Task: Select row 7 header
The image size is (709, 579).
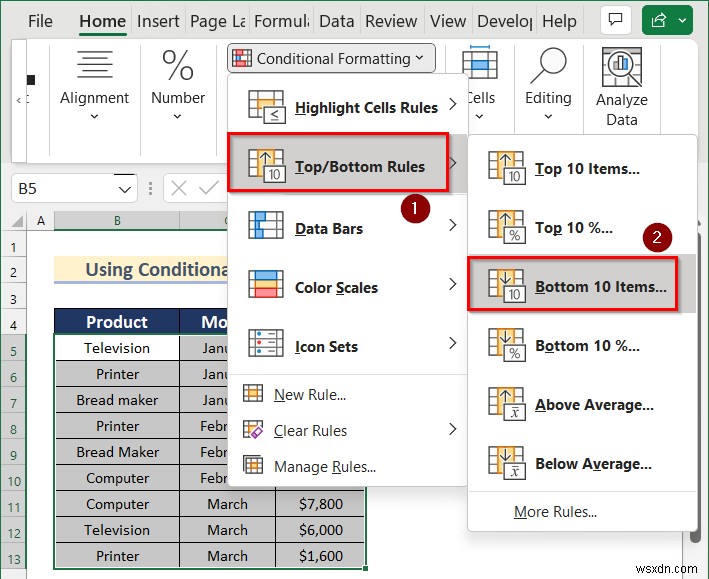Action: tap(14, 403)
